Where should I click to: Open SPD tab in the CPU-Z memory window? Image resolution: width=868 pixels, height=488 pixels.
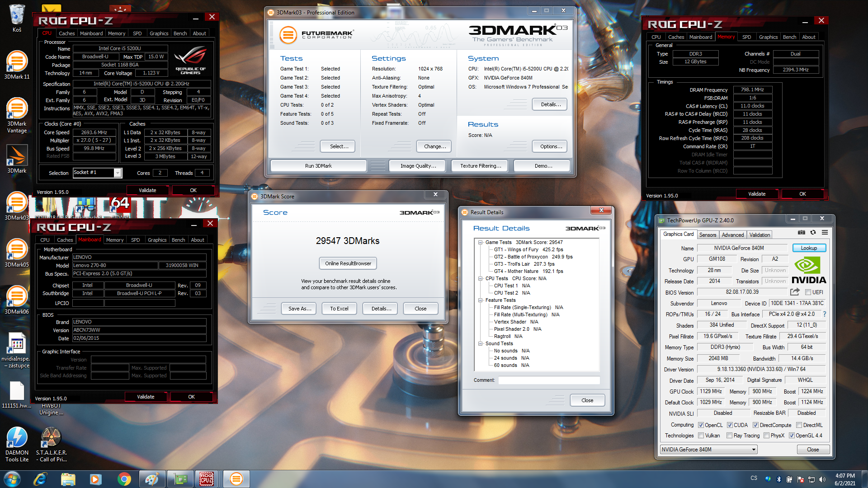(x=747, y=37)
